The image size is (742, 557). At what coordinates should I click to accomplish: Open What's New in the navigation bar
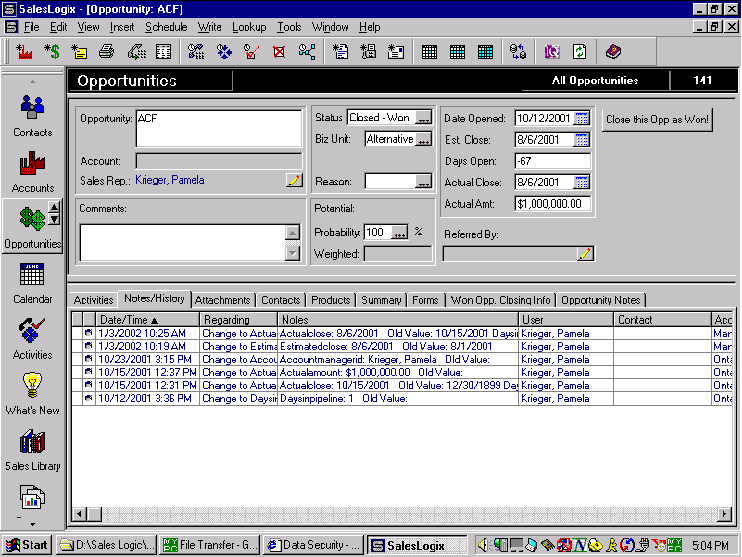tap(32, 395)
